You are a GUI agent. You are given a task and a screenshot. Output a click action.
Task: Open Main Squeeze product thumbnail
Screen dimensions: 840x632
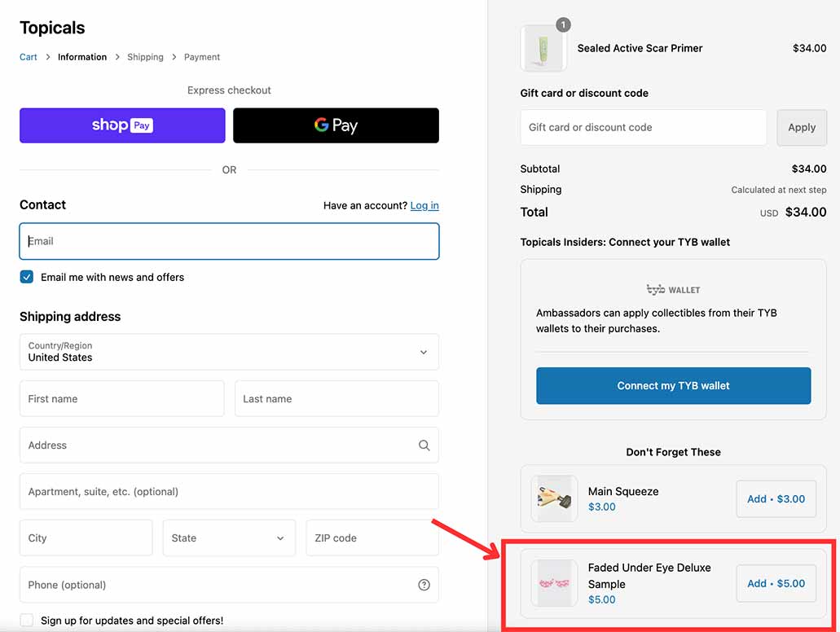[x=554, y=498]
